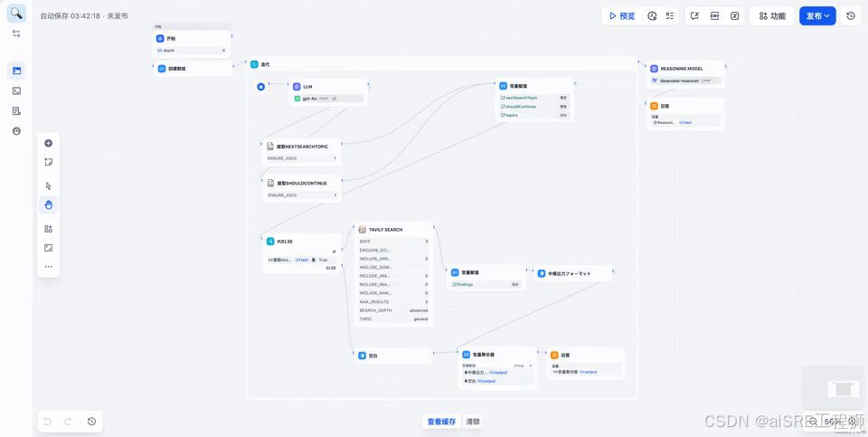Open change history icon bottom-left
The width and height of the screenshot is (868, 437).
(92, 422)
